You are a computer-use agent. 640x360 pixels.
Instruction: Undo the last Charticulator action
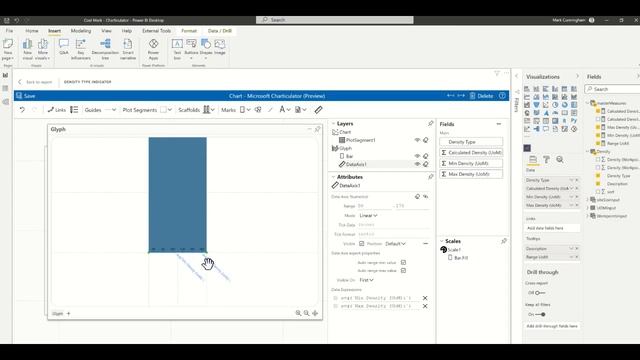(x=22, y=110)
